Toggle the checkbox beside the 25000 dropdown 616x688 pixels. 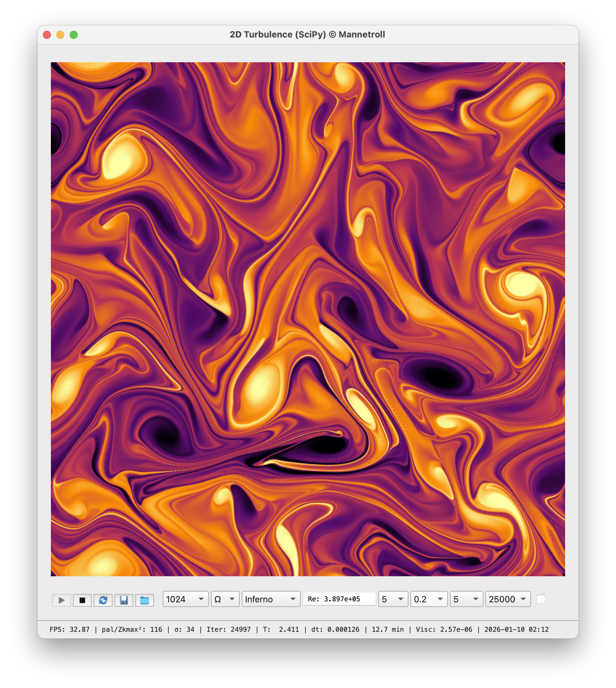[541, 599]
